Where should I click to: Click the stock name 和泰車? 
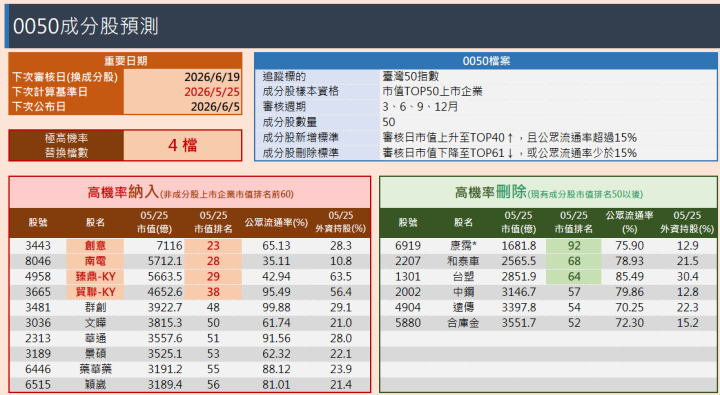point(463,261)
